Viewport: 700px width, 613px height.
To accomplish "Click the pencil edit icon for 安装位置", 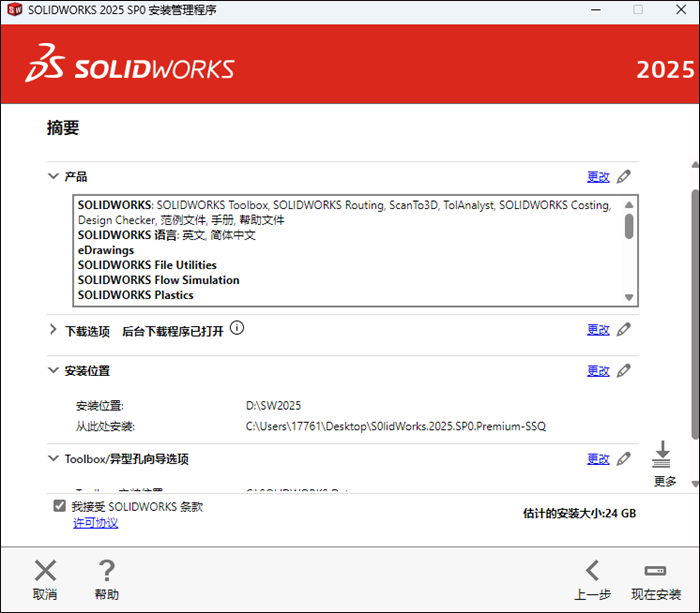I will pyautogui.click(x=624, y=371).
